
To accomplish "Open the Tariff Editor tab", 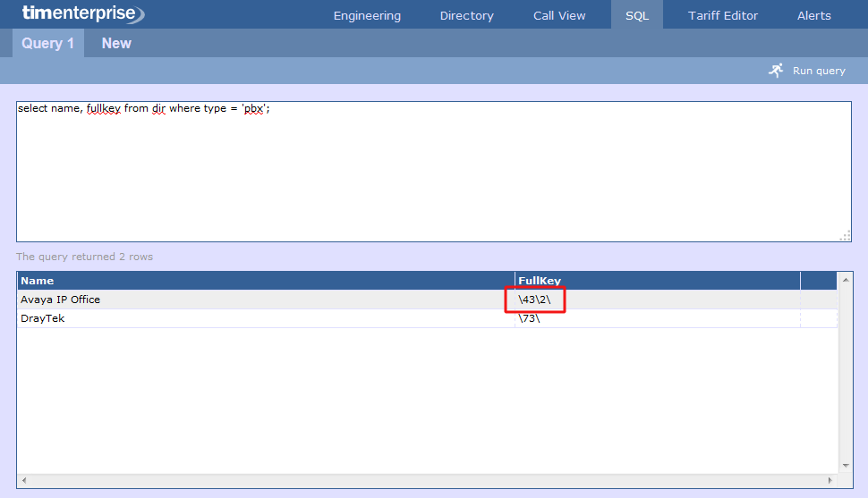I will (x=722, y=15).
